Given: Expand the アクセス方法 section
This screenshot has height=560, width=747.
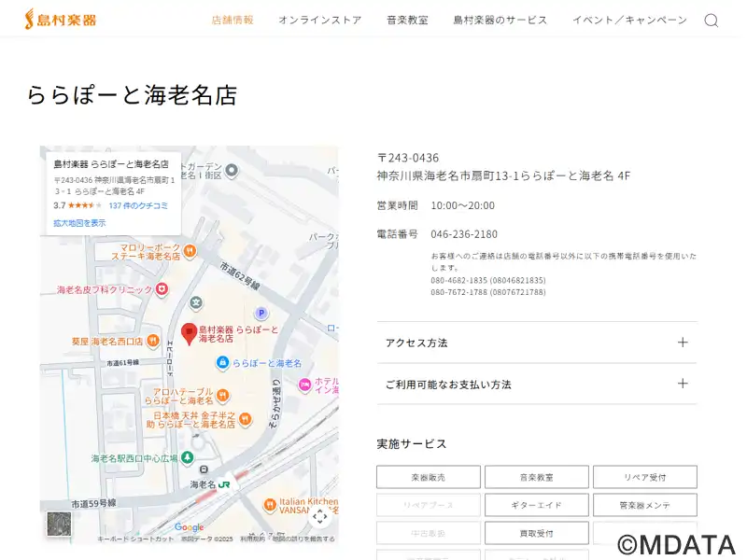Looking at the screenshot, I should pyautogui.click(x=536, y=343).
